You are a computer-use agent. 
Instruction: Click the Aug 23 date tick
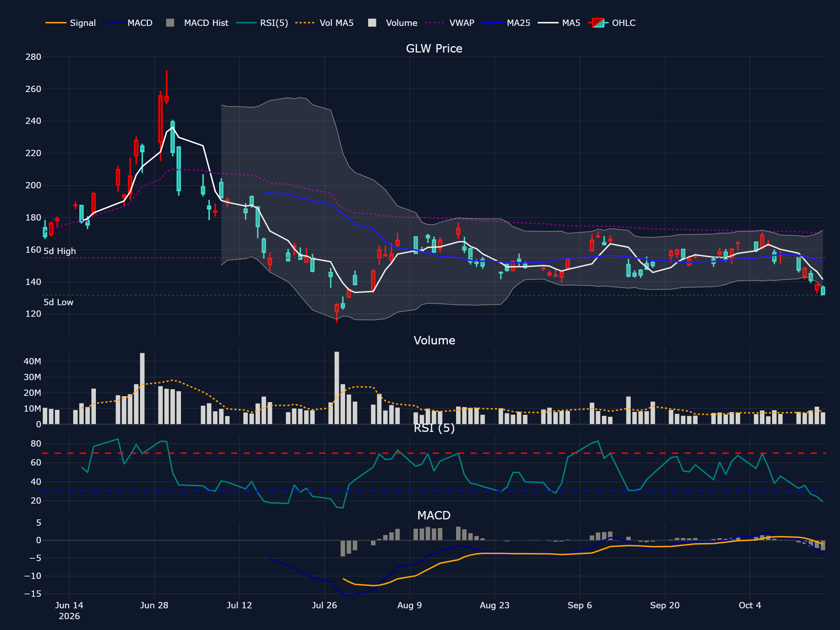[495, 605]
